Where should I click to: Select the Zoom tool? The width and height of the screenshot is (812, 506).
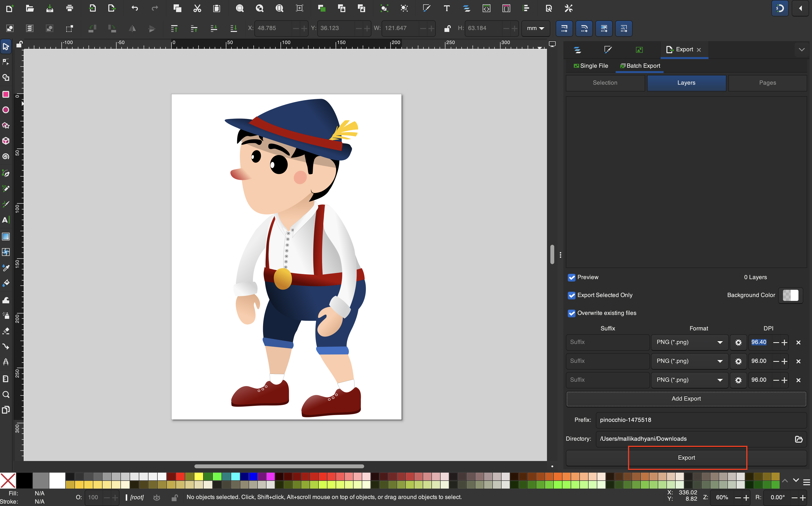point(6,394)
